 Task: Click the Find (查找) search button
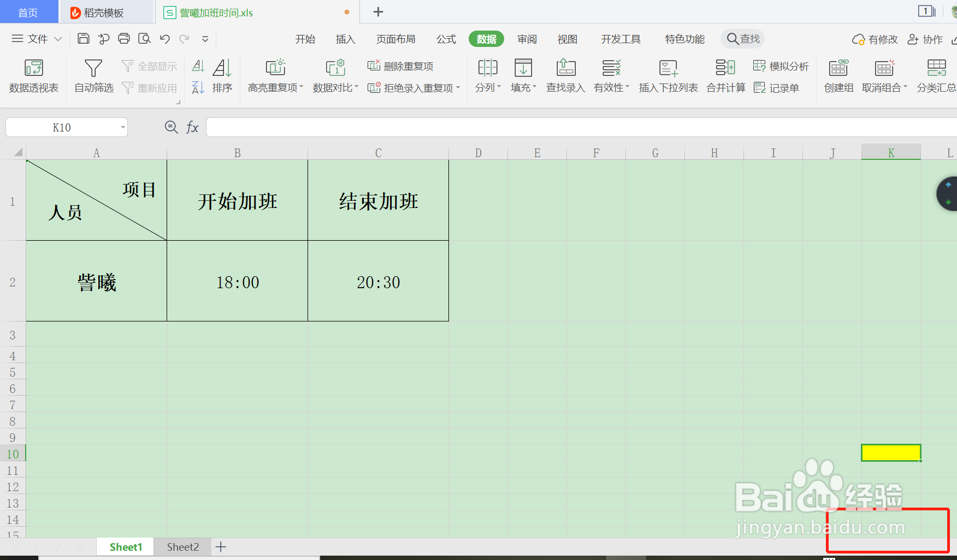[x=743, y=39]
